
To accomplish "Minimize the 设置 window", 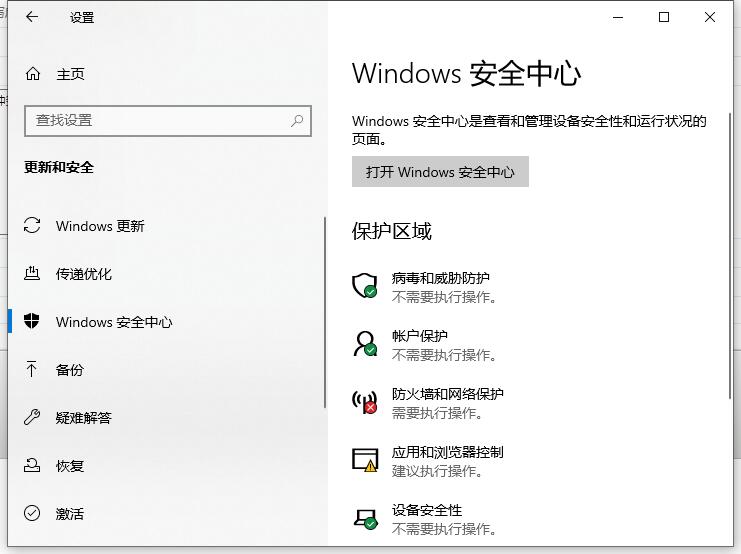I will [618, 17].
